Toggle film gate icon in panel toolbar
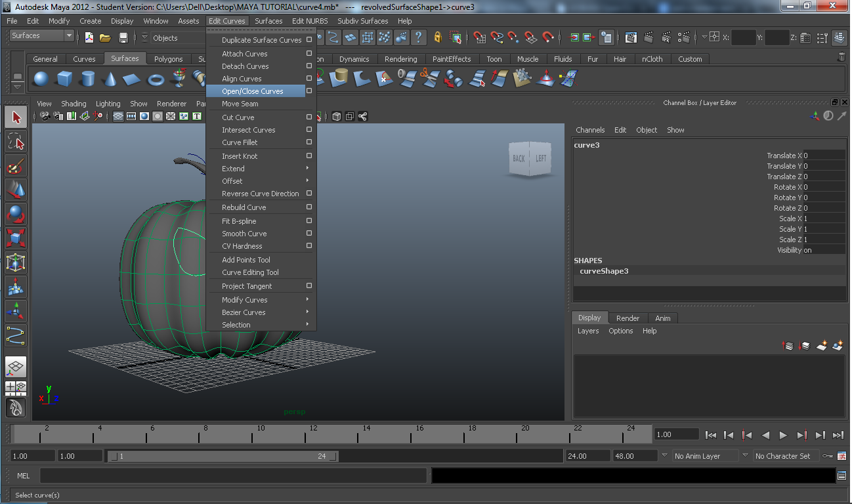This screenshot has width=852, height=504. 131,116
